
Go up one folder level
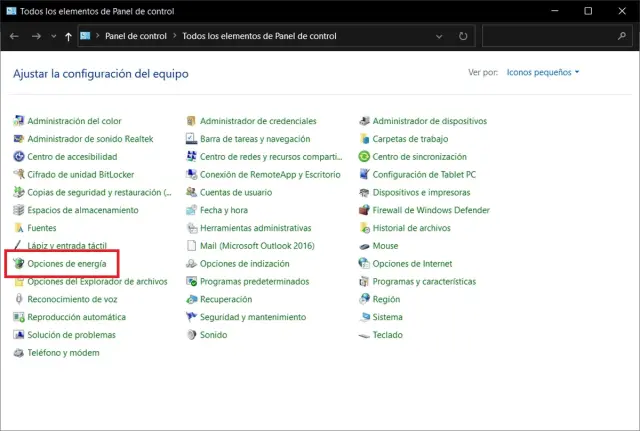coord(67,36)
